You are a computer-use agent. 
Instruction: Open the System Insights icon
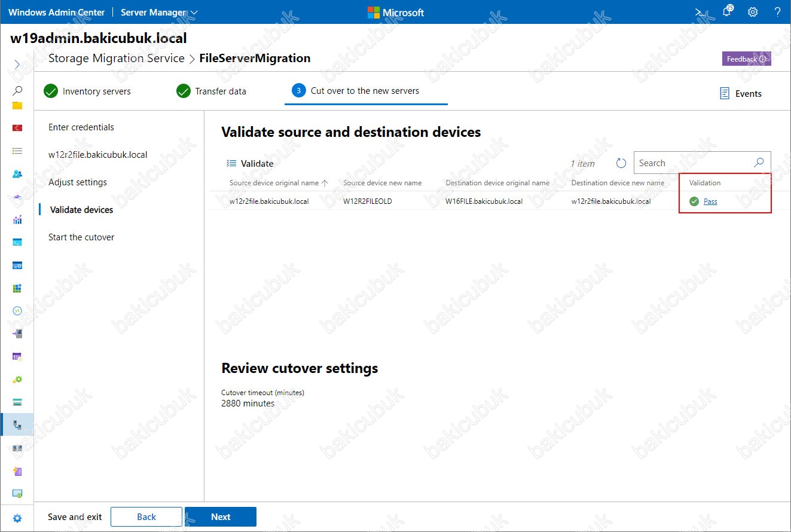[x=17, y=471]
